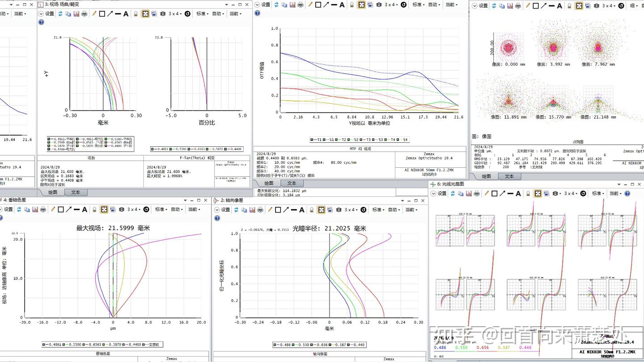Switch to 绘图 tab in spot diagram window

pos(487,176)
